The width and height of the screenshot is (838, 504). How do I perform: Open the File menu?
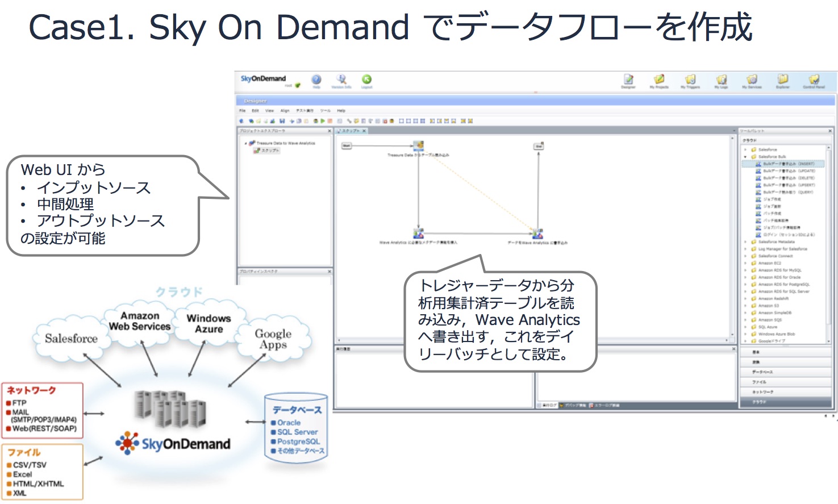click(242, 111)
